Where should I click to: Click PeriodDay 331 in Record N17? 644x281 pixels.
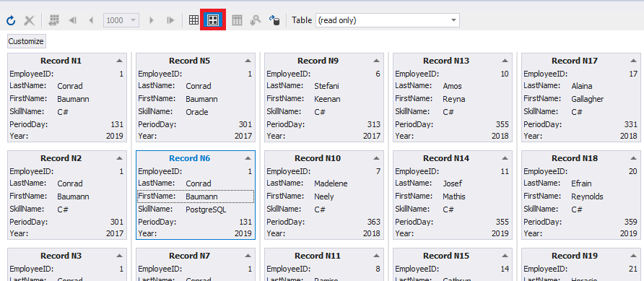[x=631, y=125]
